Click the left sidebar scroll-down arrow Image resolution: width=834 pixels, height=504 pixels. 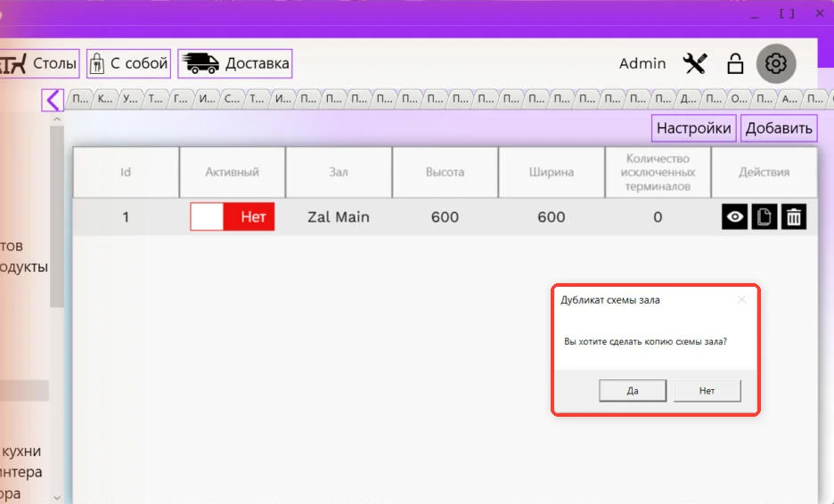pos(57,498)
